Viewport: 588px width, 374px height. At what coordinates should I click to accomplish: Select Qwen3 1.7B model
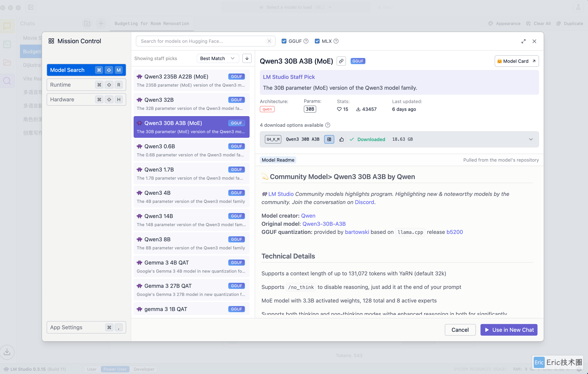191,173
